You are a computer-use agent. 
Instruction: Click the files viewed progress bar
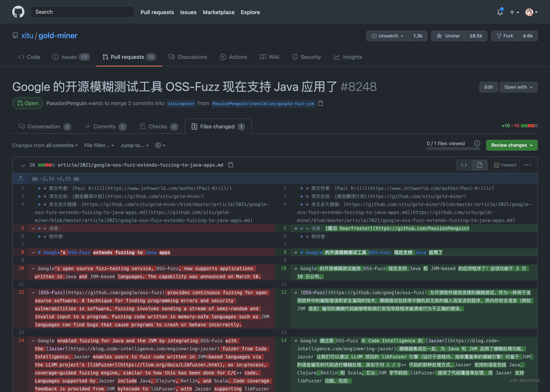(453, 149)
